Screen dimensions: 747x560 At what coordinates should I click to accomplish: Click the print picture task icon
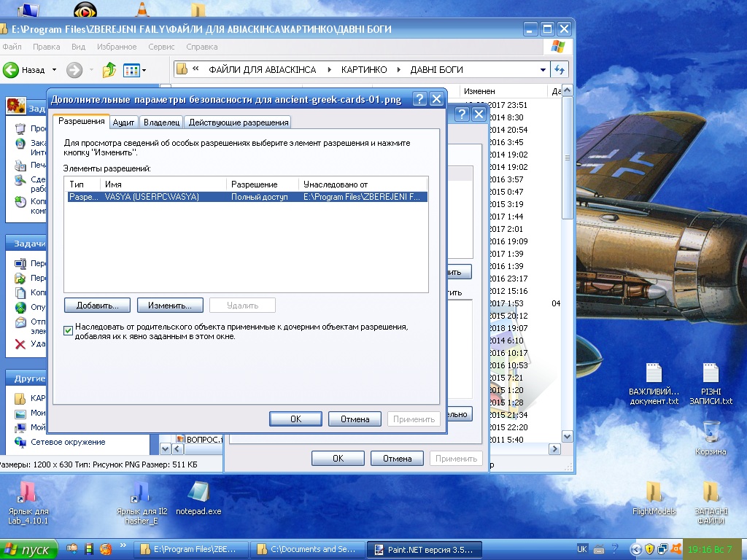click(x=20, y=166)
